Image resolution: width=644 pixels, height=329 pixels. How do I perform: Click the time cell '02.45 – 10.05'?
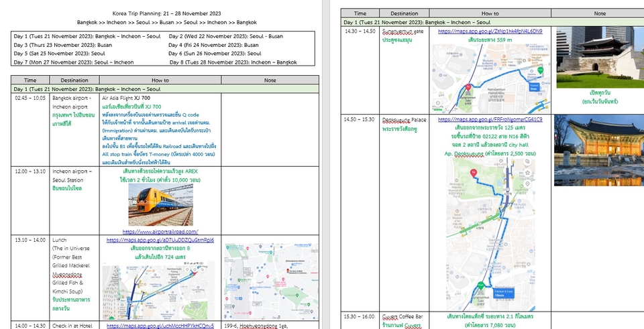[x=30, y=98]
